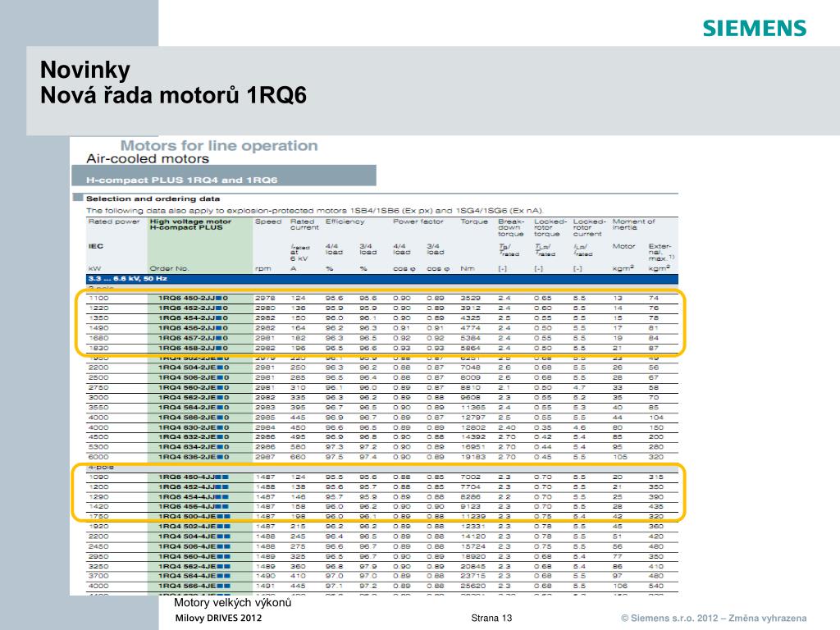Select order number 1RQ4 506-2JE
This screenshot has height=630, width=840.
(x=194, y=377)
